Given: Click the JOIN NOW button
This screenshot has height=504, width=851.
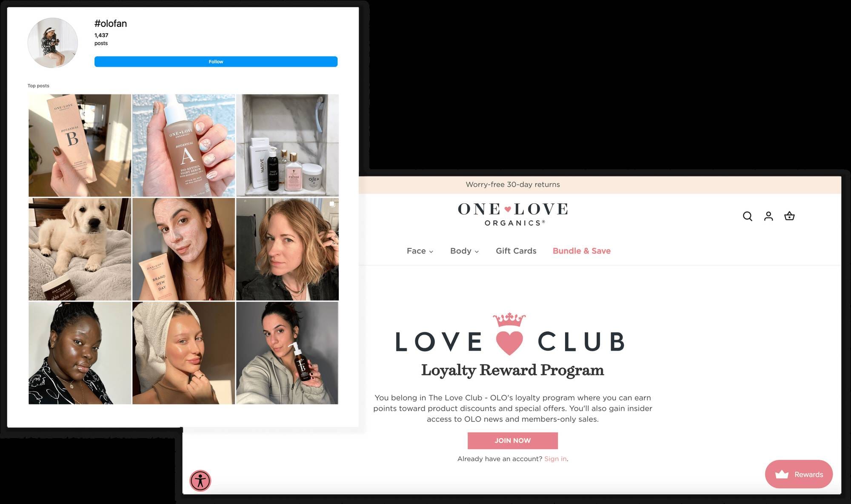Looking at the screenshot, I should [x=513, y=440].
